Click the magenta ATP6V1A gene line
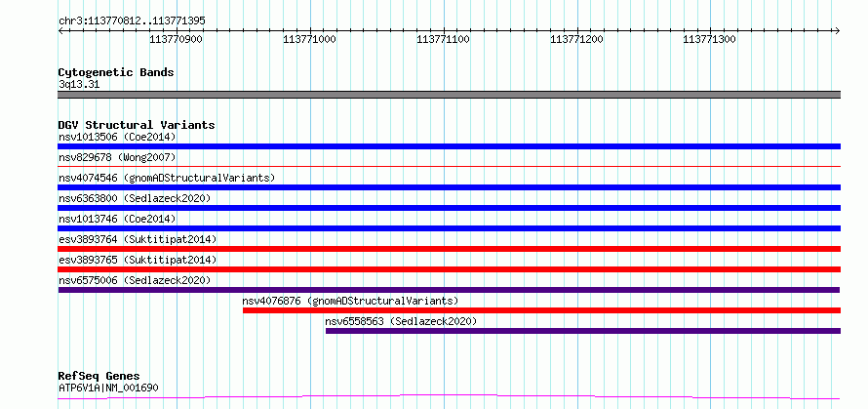868x409 pixels. [x=449, y=397]
